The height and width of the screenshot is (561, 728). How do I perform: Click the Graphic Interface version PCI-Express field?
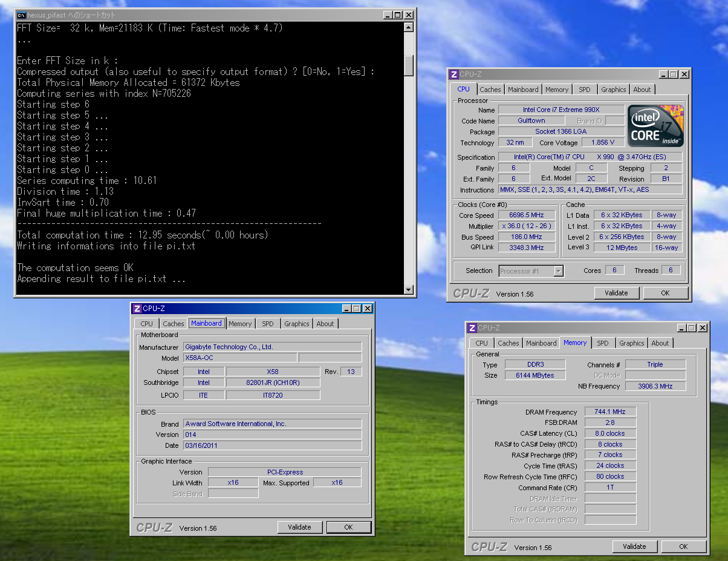pyautogui.click(x=285, y=472)
